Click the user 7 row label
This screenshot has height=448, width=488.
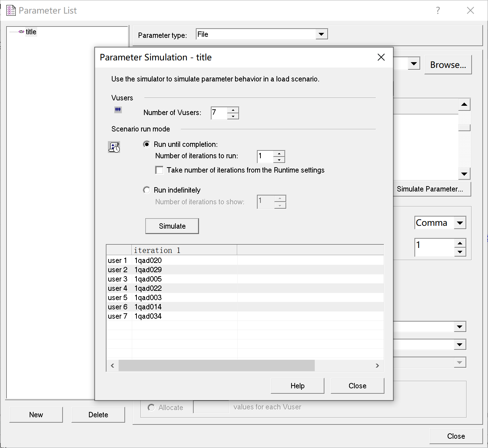tap(118, 316)
